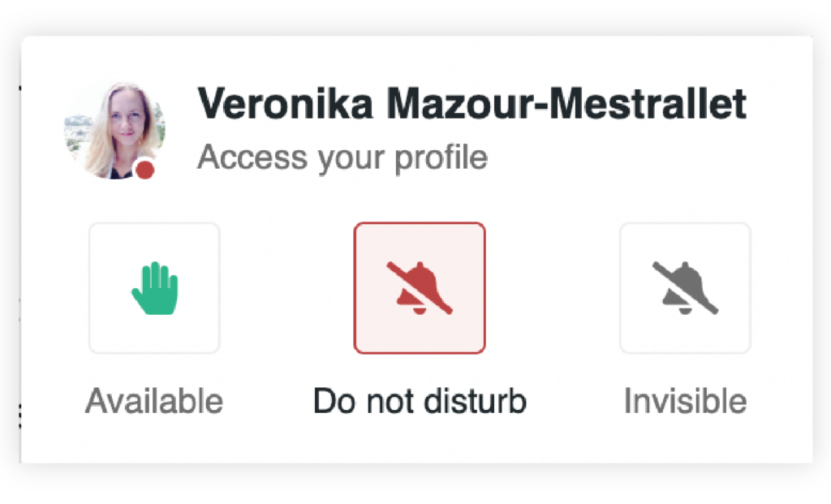The width and height of the screenshot is (831, 504).
Task: Click the red crossed-bell Do not disturb icon
Action: [x=420, y=289]
